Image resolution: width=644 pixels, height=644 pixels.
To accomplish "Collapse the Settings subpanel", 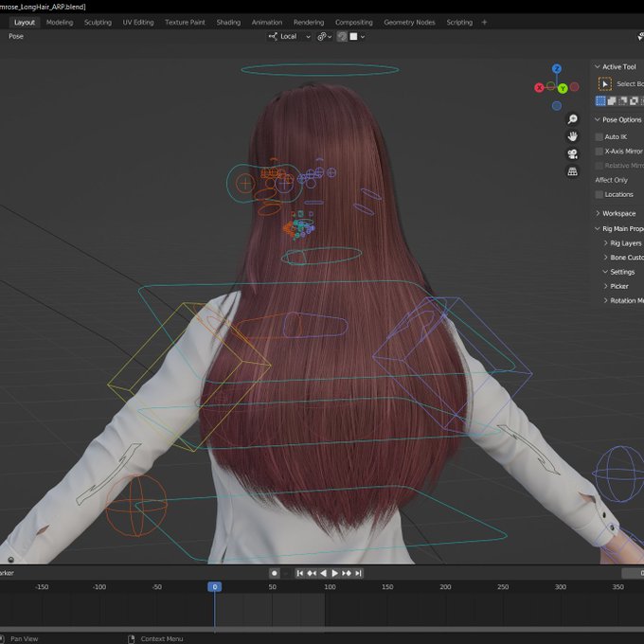I will pos(605,272).
